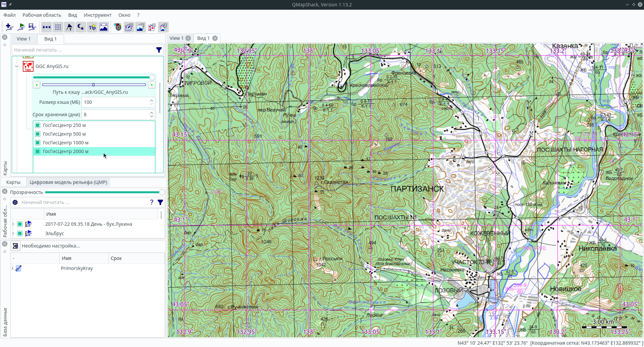Open the Рабочая область menu

point(42,15)
